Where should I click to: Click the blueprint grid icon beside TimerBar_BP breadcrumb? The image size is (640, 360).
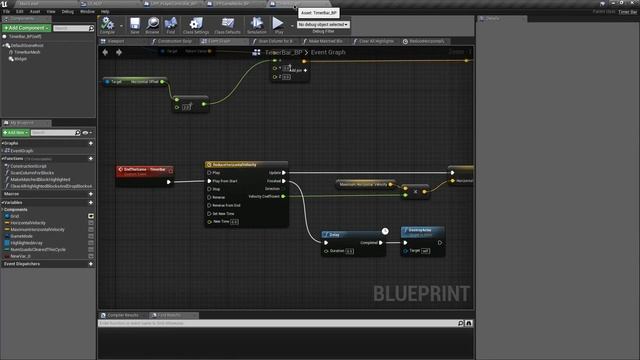coord(256,52)
